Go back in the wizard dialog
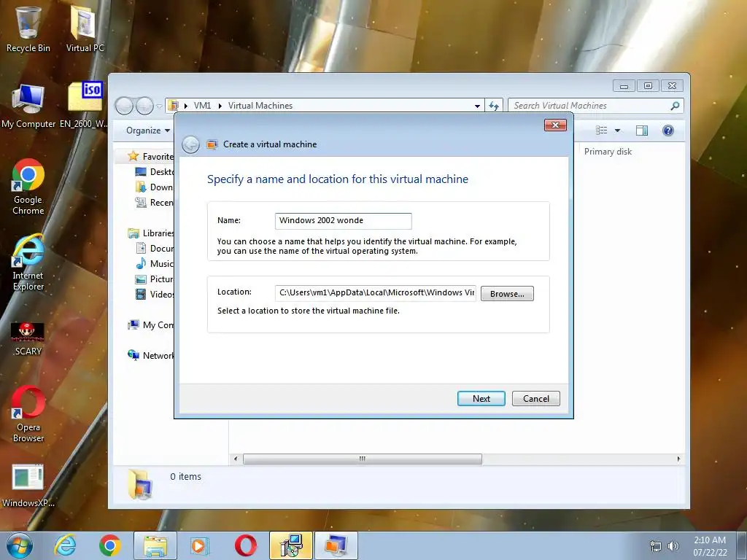The width and height of the screenshot is (747, 560). (x=190, y=144)
